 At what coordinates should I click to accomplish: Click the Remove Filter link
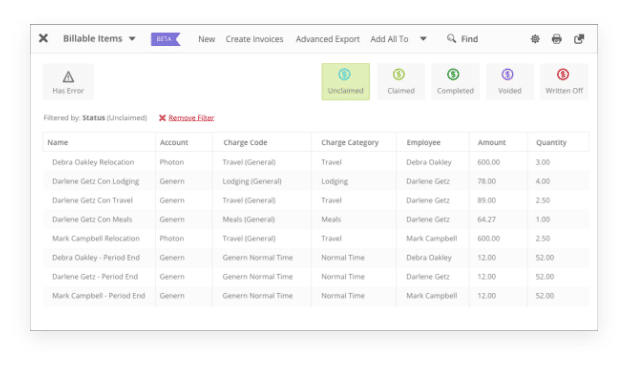coord(191,118)
